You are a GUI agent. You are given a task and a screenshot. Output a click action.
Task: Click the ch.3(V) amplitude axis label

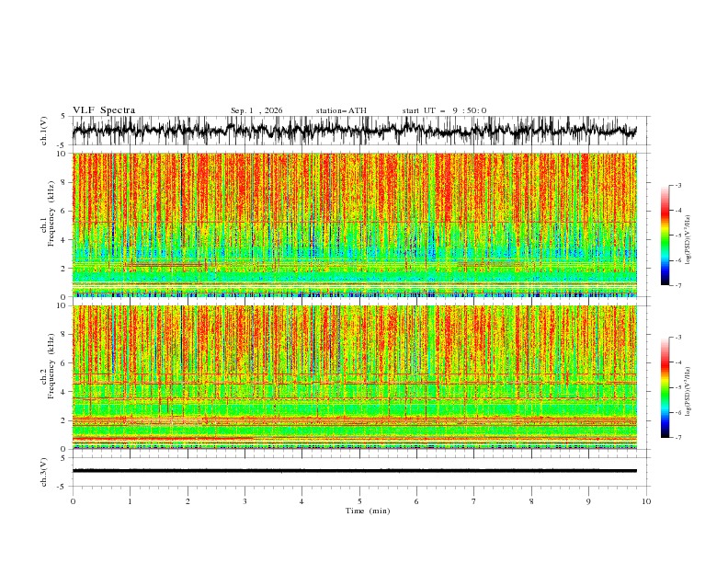[x=44, y=472]
